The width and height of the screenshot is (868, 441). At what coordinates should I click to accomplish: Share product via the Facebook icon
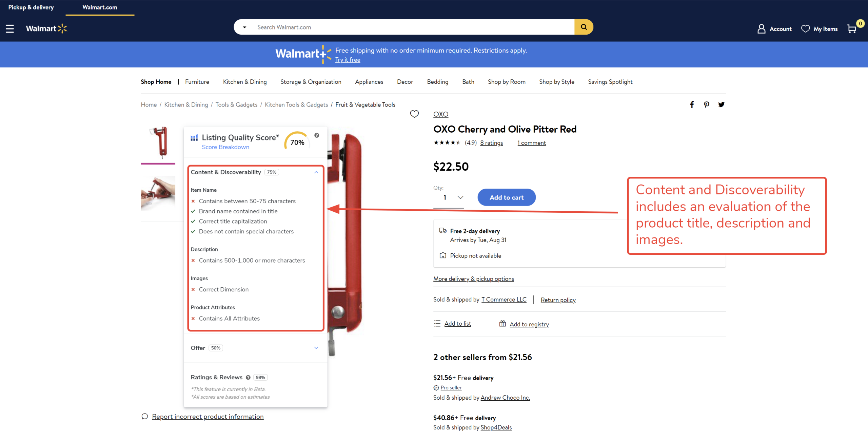click(x=692, y=104)
